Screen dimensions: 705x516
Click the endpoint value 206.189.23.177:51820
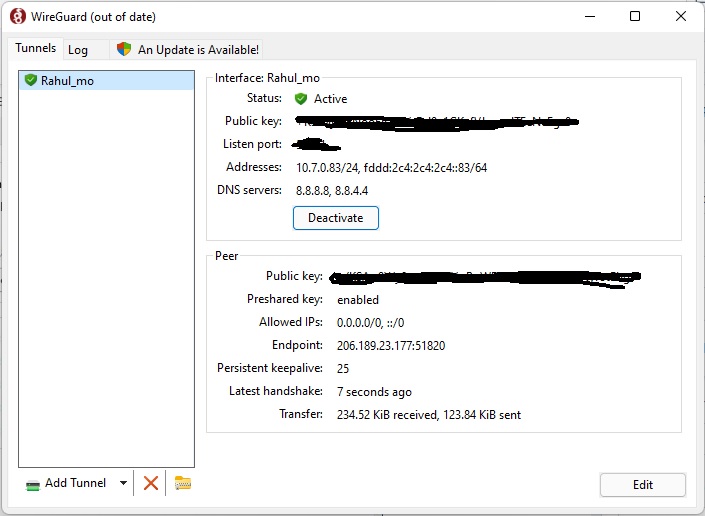tap(391, 346)
